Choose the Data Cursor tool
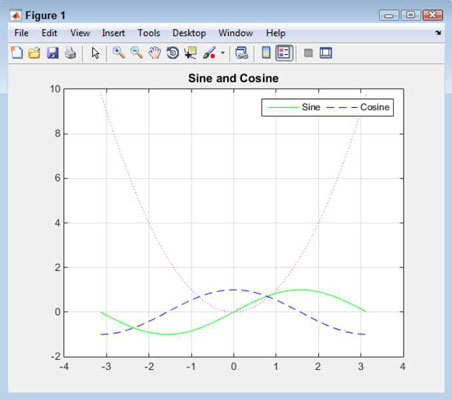The image size is (452, 400). pos(190,53)
